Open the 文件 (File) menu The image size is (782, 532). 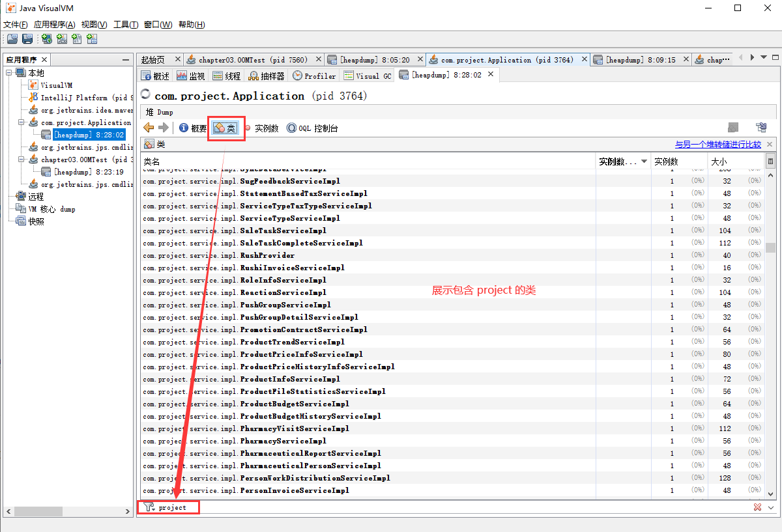pyautogui.click(x=14, y=23)
